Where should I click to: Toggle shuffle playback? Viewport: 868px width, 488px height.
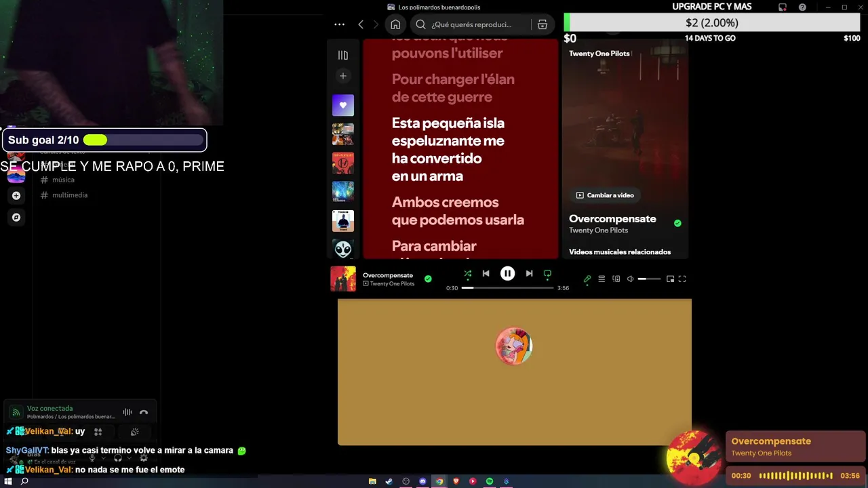[467, 274]
